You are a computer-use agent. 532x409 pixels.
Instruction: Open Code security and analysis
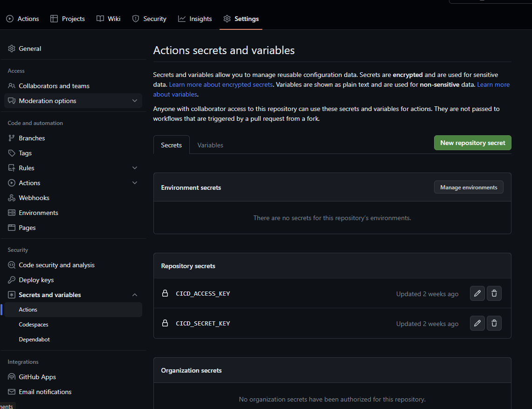(x=73, y=265)
